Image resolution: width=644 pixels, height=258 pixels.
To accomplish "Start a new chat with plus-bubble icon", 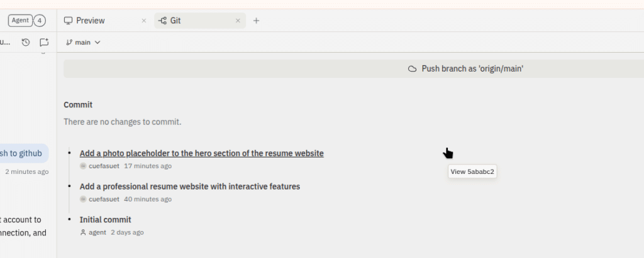I will click(44, 42).
